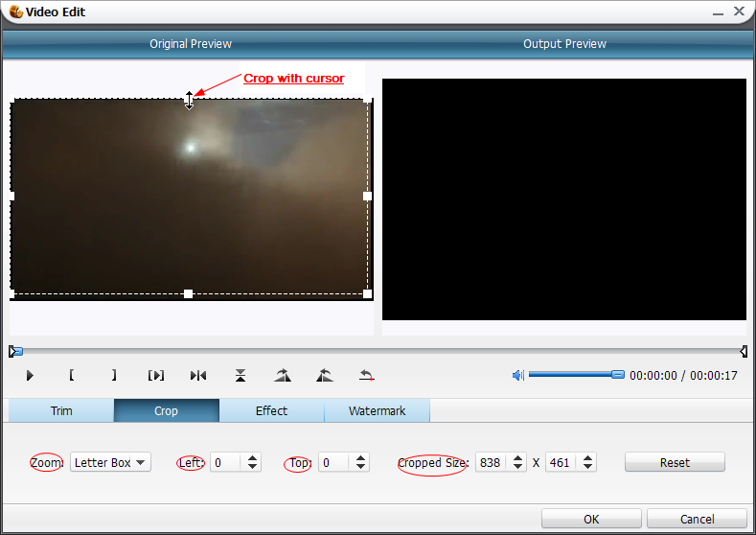The height and width of the screenshot is (535, 756).
Task: Click the cropped width field 838
Action: pos(491,463)
